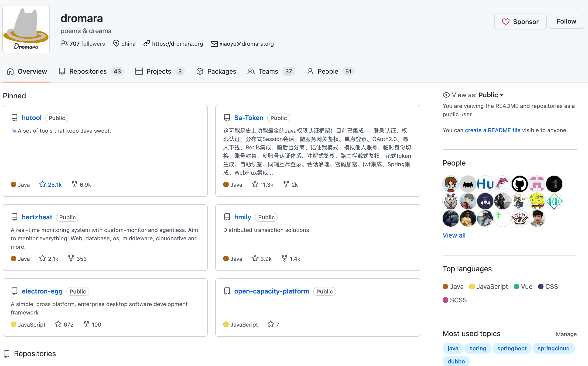Open the Hu avatar in People
The height and width of the screenshot is (366, 588).
(485, 184)
